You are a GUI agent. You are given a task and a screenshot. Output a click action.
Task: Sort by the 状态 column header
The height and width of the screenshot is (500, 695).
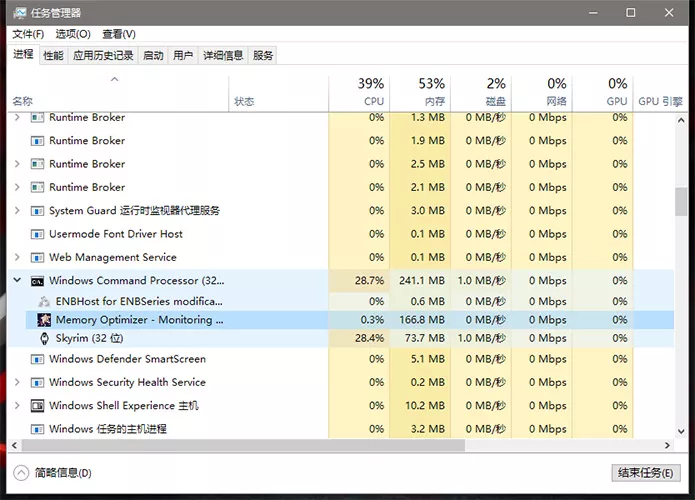[278, 93]
